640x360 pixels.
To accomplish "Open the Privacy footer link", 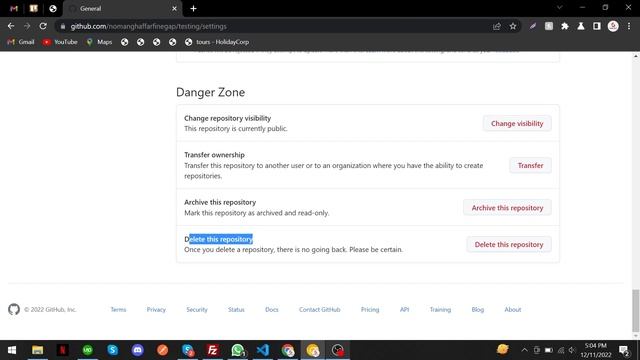I will 156,309.
